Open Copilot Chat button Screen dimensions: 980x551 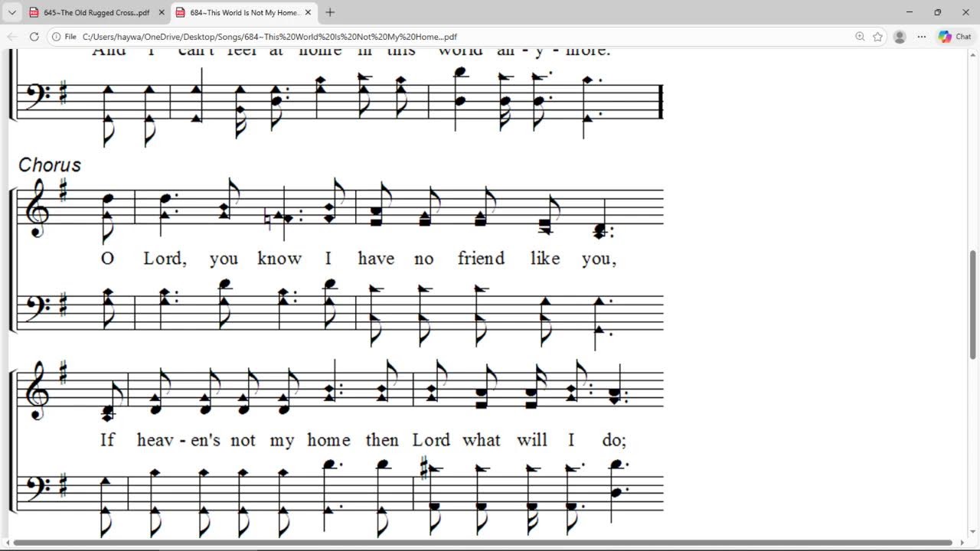[955, 37]
